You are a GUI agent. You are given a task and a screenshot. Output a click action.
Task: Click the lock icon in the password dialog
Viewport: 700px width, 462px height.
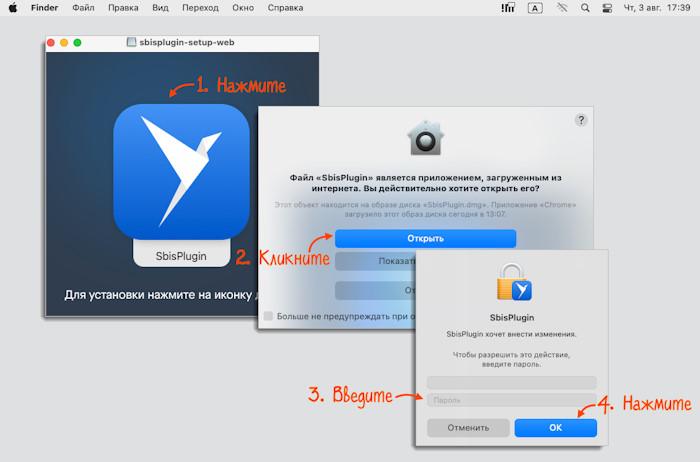tap(513, 282)
